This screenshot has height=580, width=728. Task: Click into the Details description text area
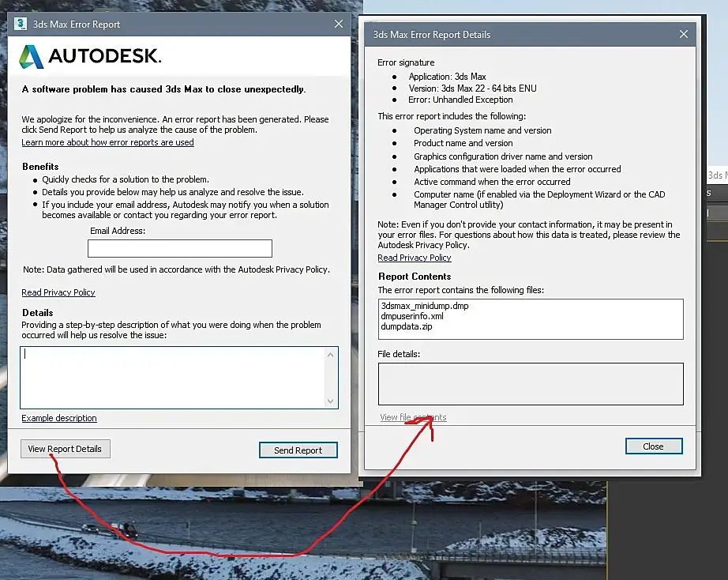tap(173, 378)
